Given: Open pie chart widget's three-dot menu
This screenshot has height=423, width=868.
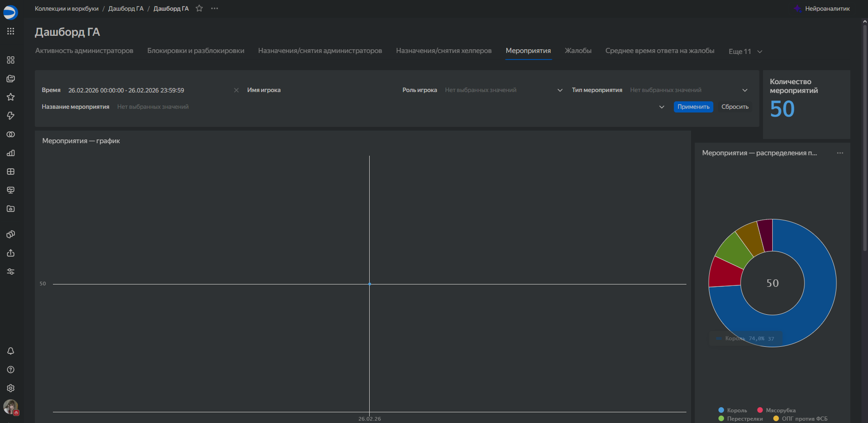Looking at the screenshot, I should pos(840,153).
